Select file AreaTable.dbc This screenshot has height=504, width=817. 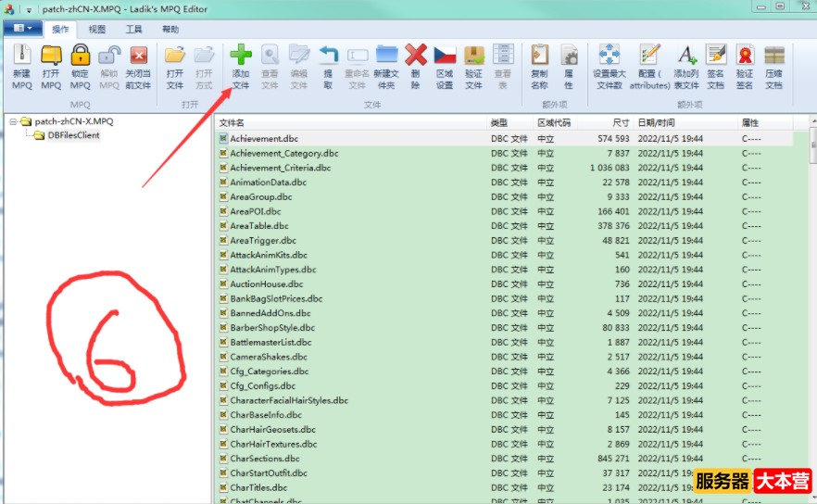tap(259, 226)
